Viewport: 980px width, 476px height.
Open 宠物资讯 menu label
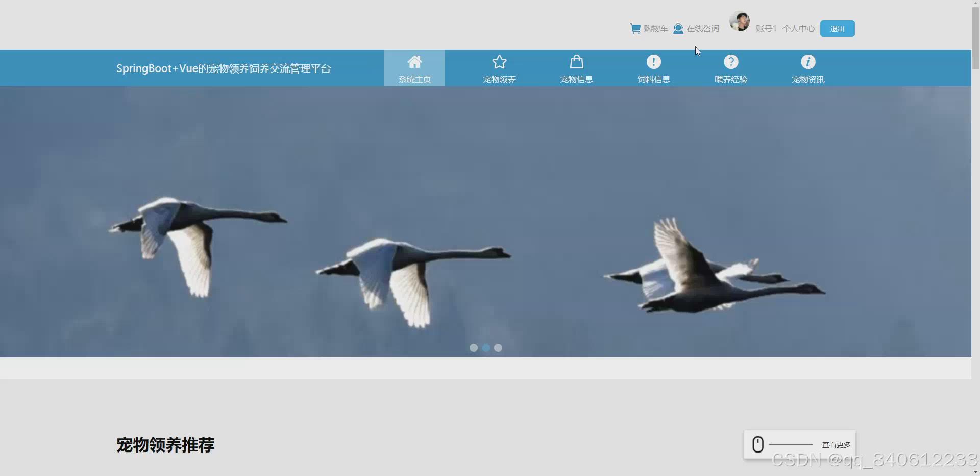tap(808, 79)
